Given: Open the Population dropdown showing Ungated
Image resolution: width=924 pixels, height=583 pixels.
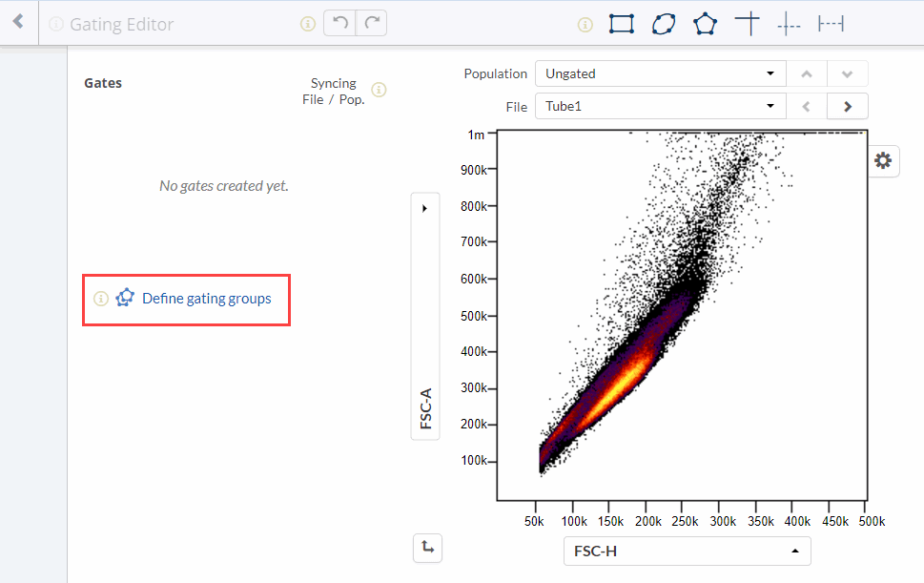Looking at the screenshot, I should tap(659, 73).
